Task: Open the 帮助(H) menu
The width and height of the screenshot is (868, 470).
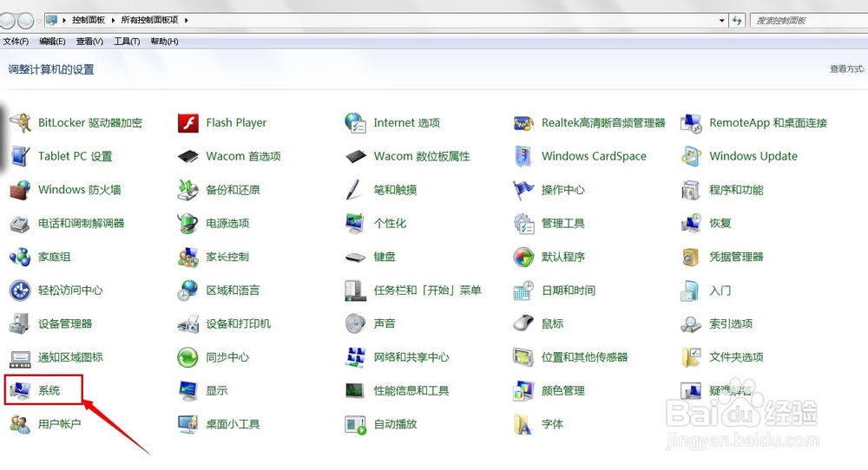Action: tap(164, 42)
